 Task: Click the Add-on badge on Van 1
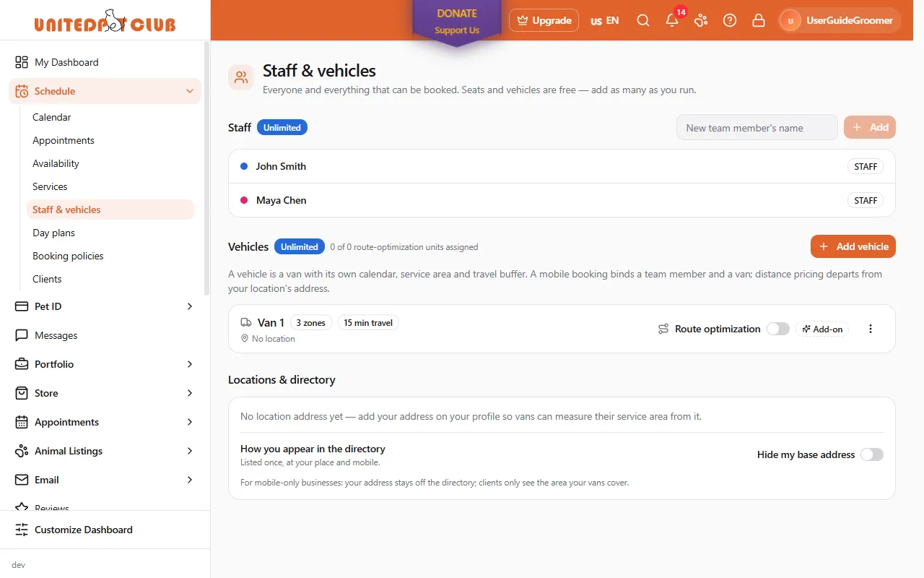822,329
